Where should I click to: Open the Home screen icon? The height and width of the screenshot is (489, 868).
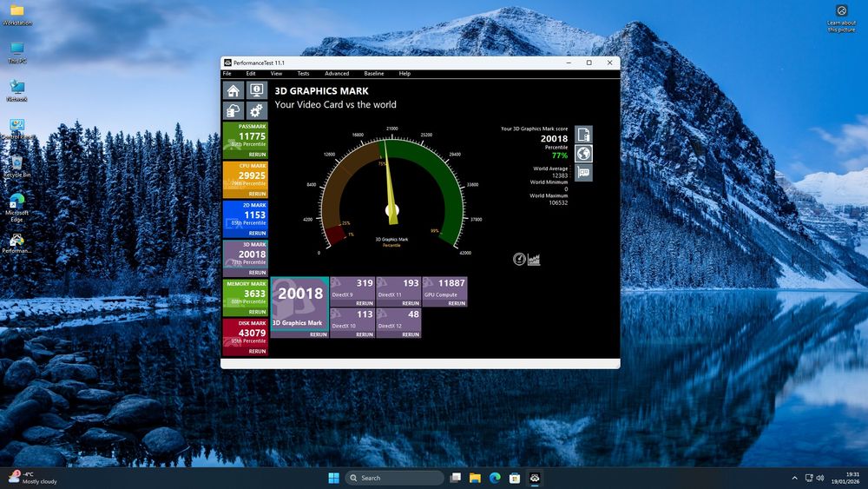click(x=233, y=90)
